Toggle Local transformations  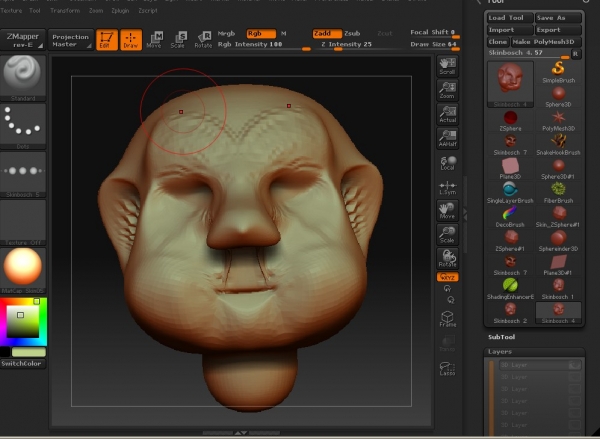tap(447, 163)
